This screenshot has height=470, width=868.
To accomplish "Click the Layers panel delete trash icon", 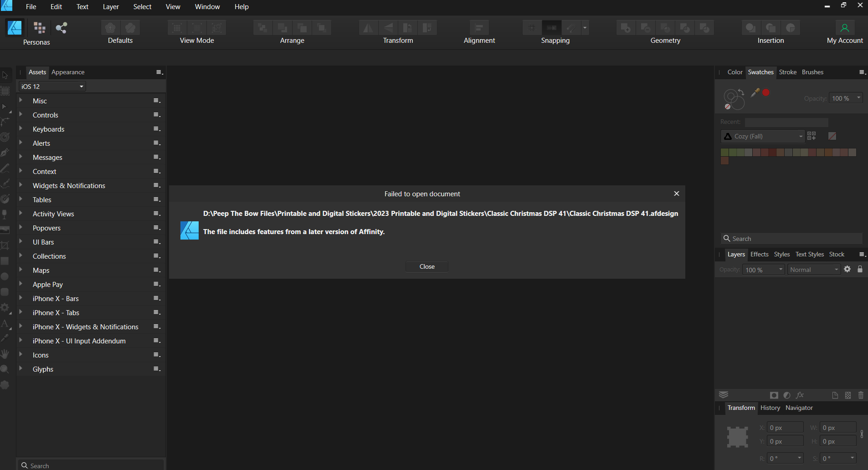I will coord(861,395).
